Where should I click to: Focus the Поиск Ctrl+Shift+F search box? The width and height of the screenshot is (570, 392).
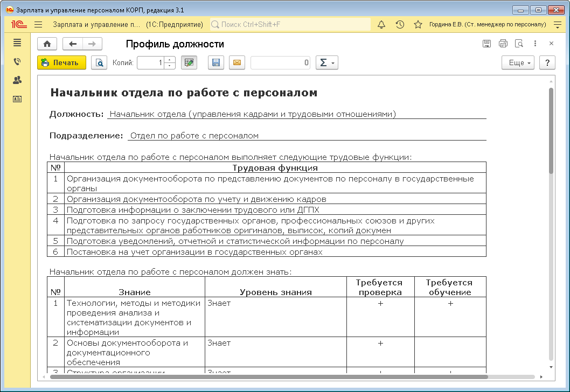tap(290, 24)
